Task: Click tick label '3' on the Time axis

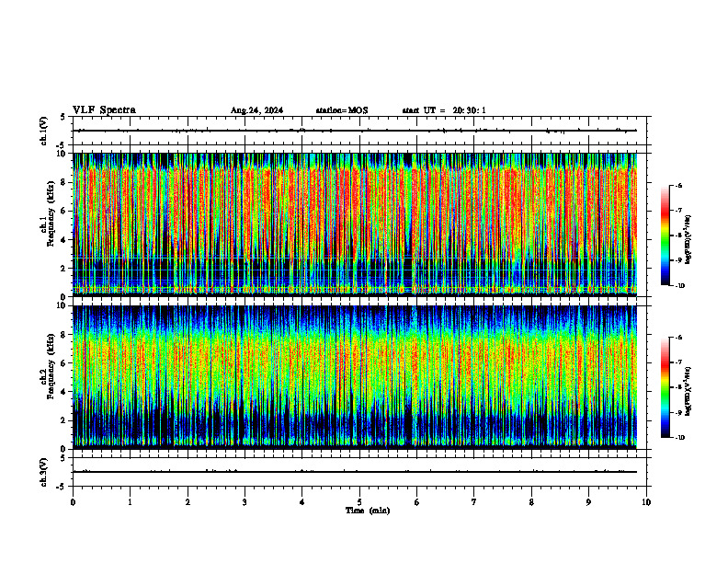Action: [x=245, y=502]
